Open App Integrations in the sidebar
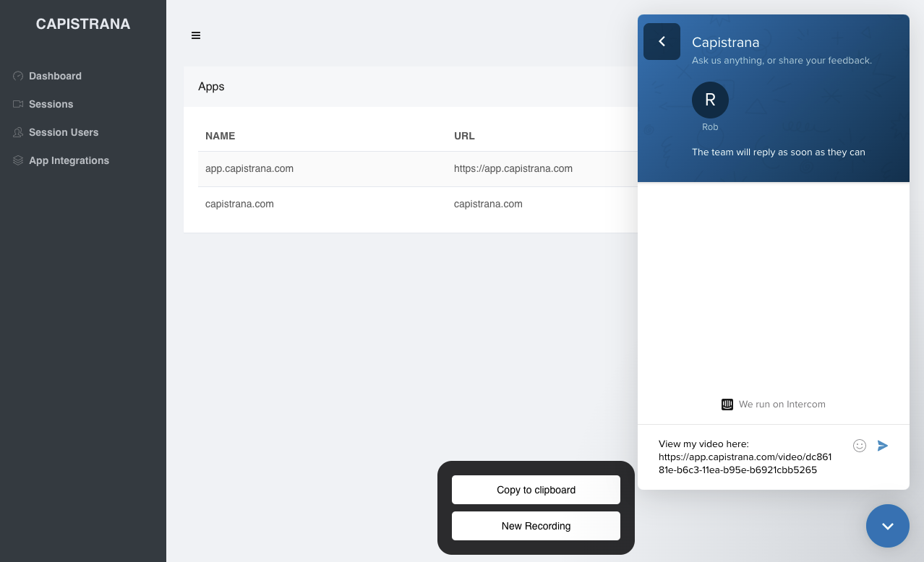The width and height of the screenshot is (924, 562). point(69,160)
